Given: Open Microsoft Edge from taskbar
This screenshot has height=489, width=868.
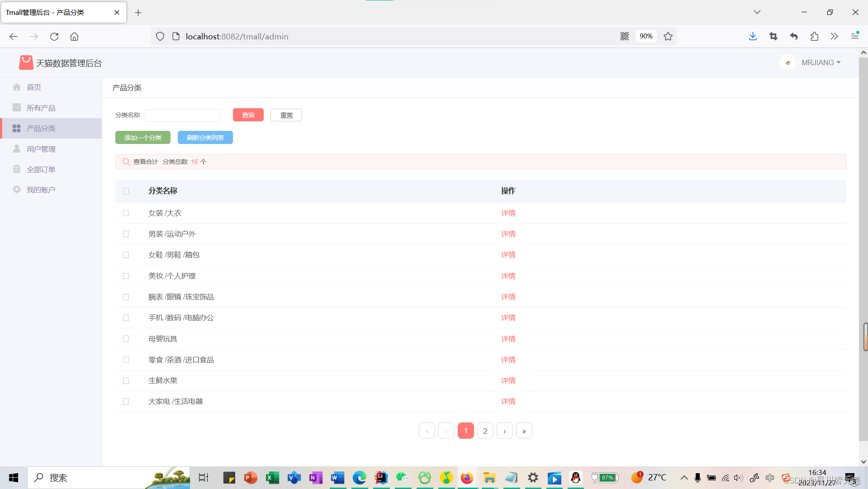Looking at the screenshot, I should click(360, 478).
